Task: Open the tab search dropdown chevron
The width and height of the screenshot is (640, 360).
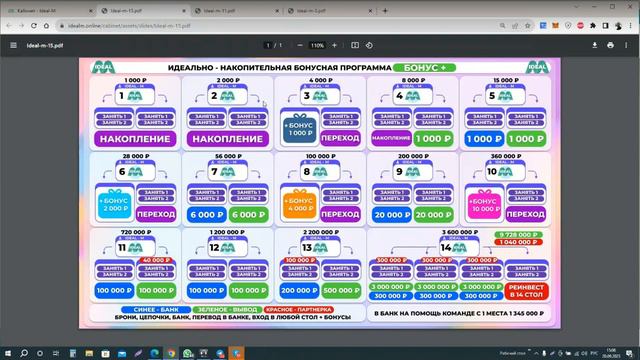Action: pos(576,7)
